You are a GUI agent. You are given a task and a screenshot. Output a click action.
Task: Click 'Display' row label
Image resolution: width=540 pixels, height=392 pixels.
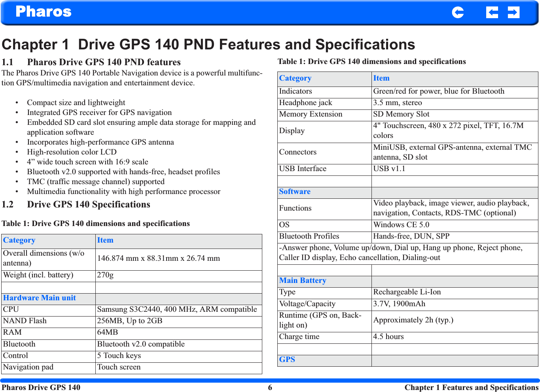point(292,131)
